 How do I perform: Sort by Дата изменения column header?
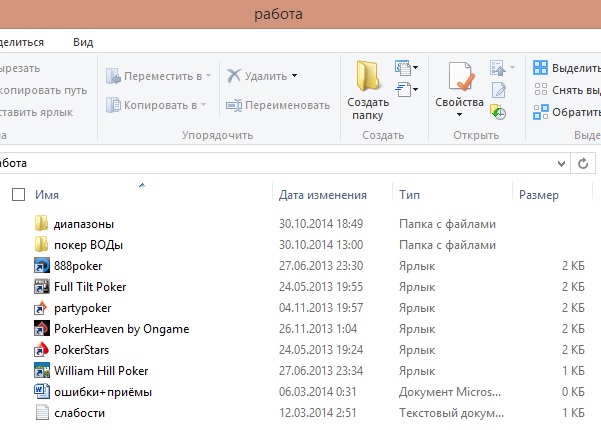[x=322, y=195]
